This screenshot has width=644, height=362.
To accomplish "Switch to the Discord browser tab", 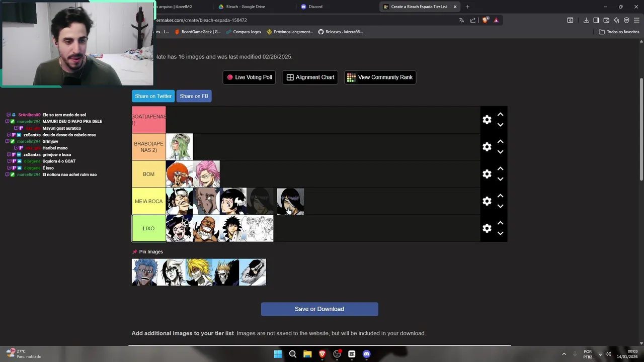I will [x=315, y=7].
